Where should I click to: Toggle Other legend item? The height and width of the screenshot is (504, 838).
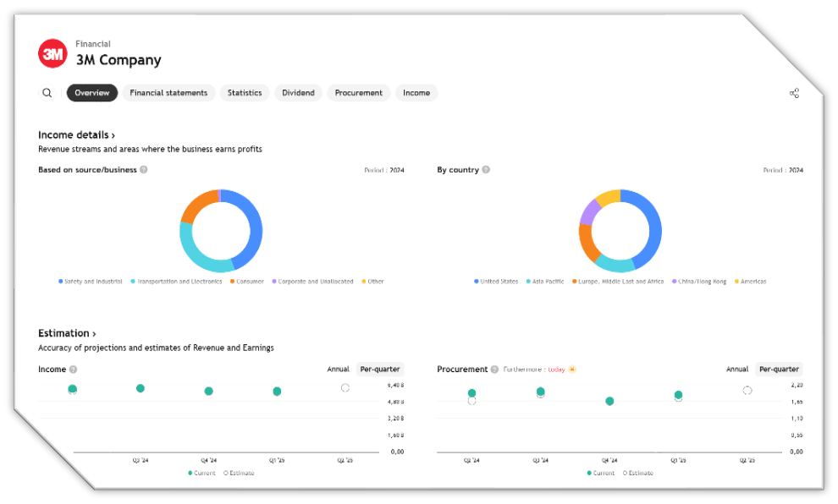click(x=372, y=282)
